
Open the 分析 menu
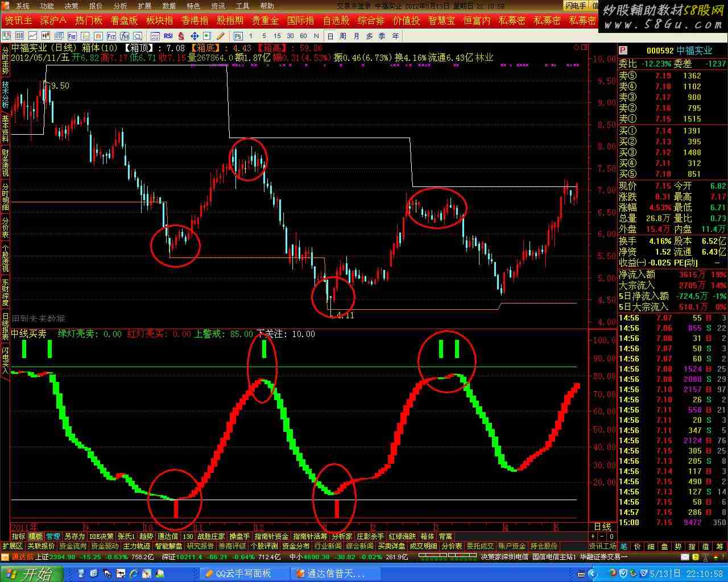pos(120,6)
